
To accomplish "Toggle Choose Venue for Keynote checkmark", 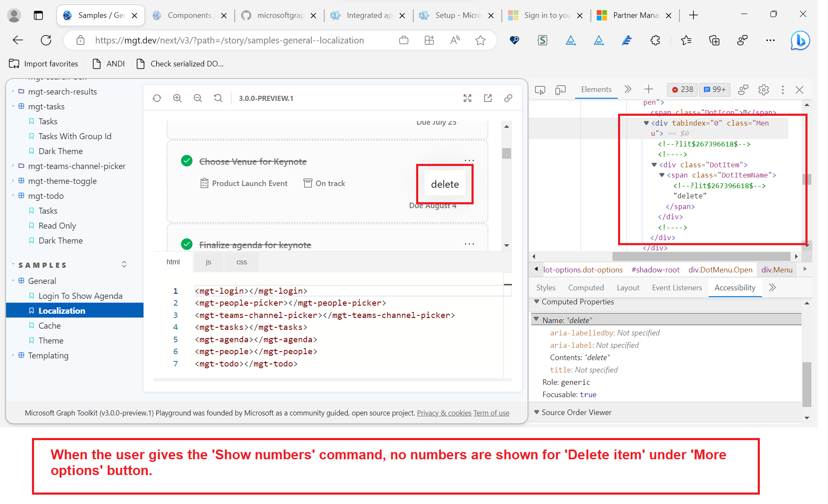I will (187, 161).
